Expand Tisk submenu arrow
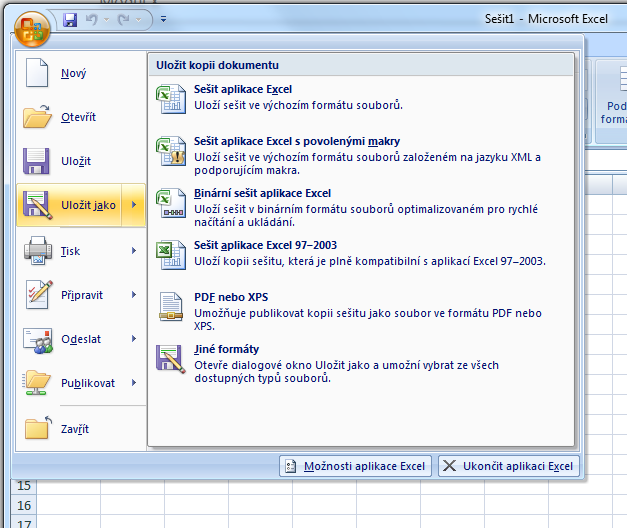 coord(134,251)
